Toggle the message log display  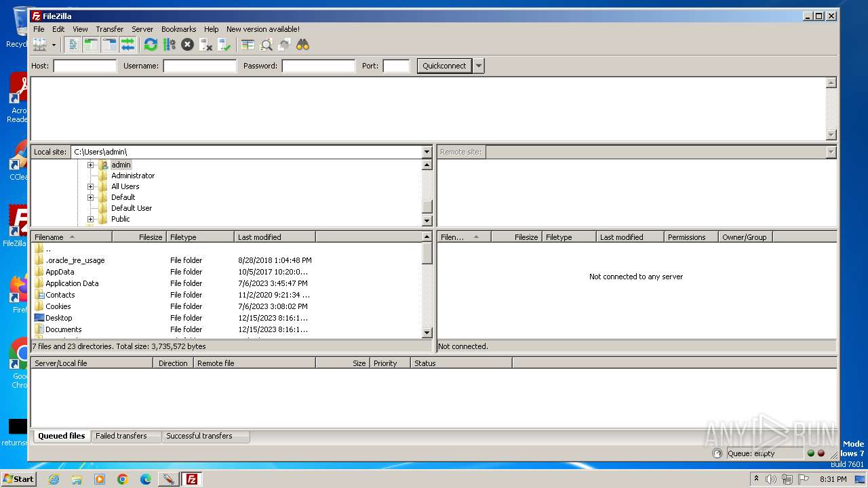[73, 45]
